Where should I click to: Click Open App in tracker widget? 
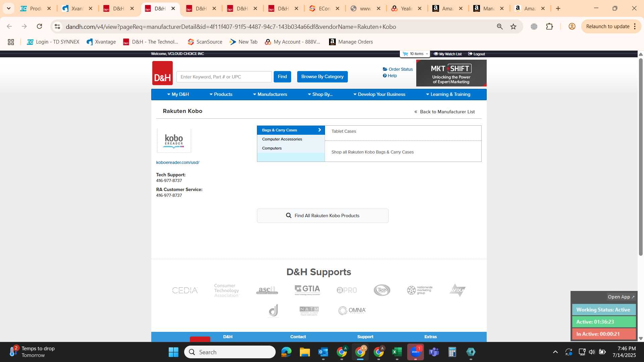click(x=621, y=297)
